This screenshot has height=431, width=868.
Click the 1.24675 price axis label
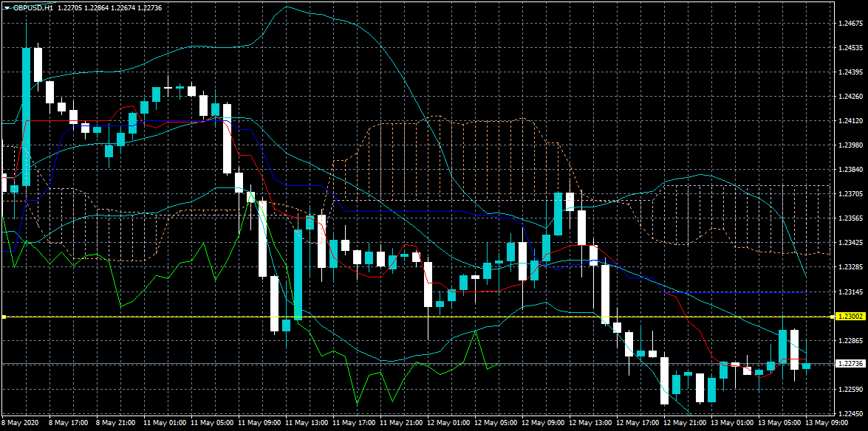point(850,24)
